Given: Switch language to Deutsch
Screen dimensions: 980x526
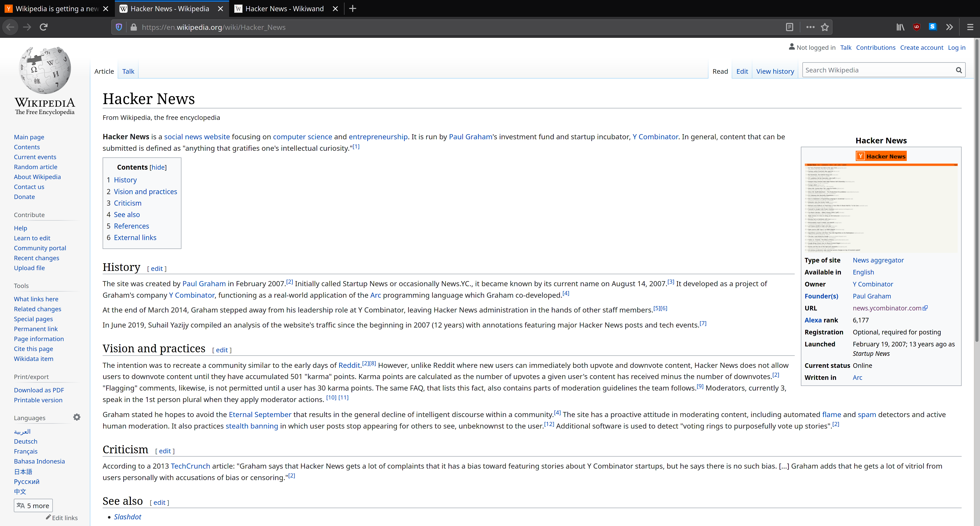Looking at the screenshot, I should 26,441.
